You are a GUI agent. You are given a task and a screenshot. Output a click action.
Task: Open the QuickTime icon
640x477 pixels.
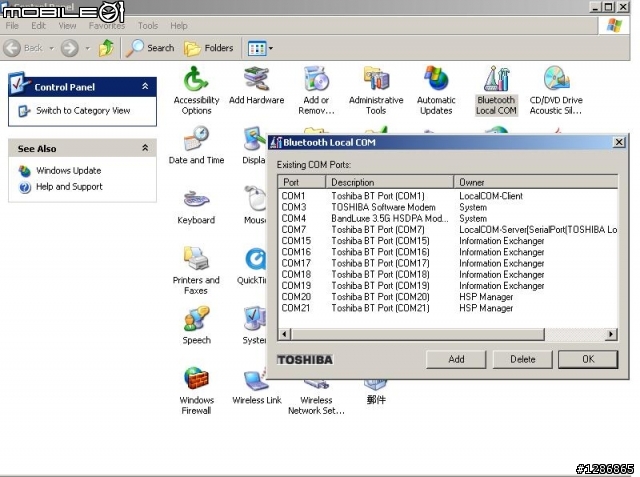click(252, 266)
